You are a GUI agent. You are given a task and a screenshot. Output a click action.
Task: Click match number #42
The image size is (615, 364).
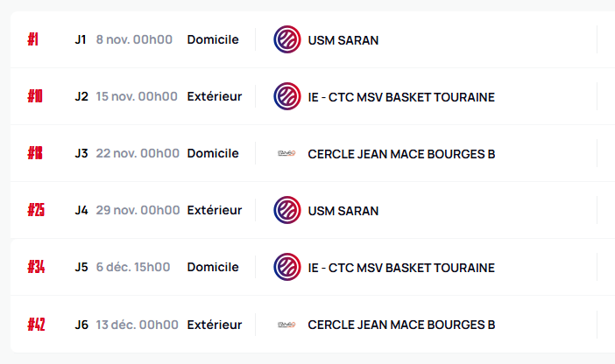[36, 325]
